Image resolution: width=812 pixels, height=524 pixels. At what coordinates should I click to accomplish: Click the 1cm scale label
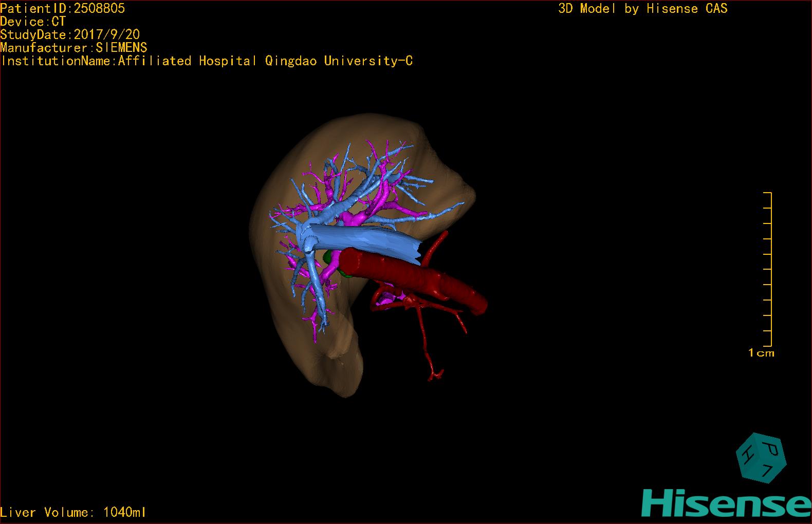pyautogui.click(x=761, y=353)
